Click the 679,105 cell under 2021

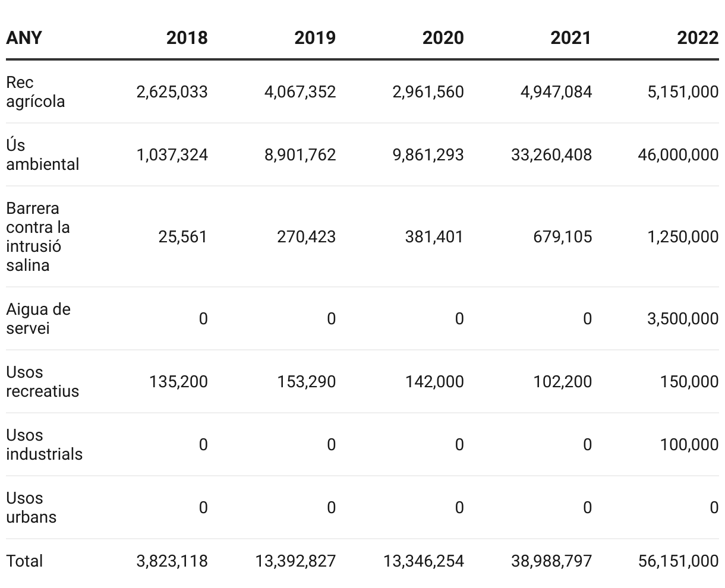562,236
